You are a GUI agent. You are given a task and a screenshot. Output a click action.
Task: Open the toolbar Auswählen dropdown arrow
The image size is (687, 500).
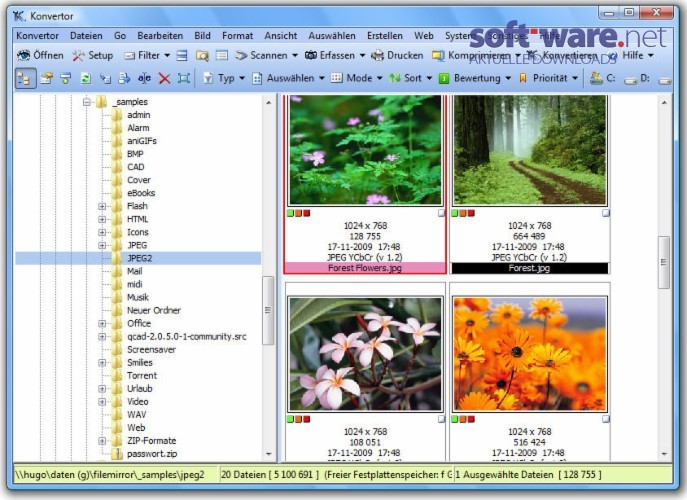click(322, 78)
